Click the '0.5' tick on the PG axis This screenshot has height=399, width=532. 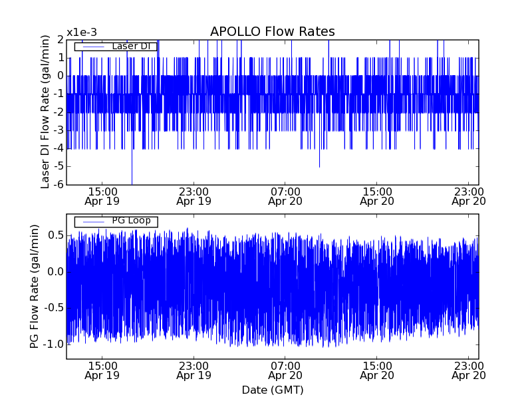click(x=56, y=235)
